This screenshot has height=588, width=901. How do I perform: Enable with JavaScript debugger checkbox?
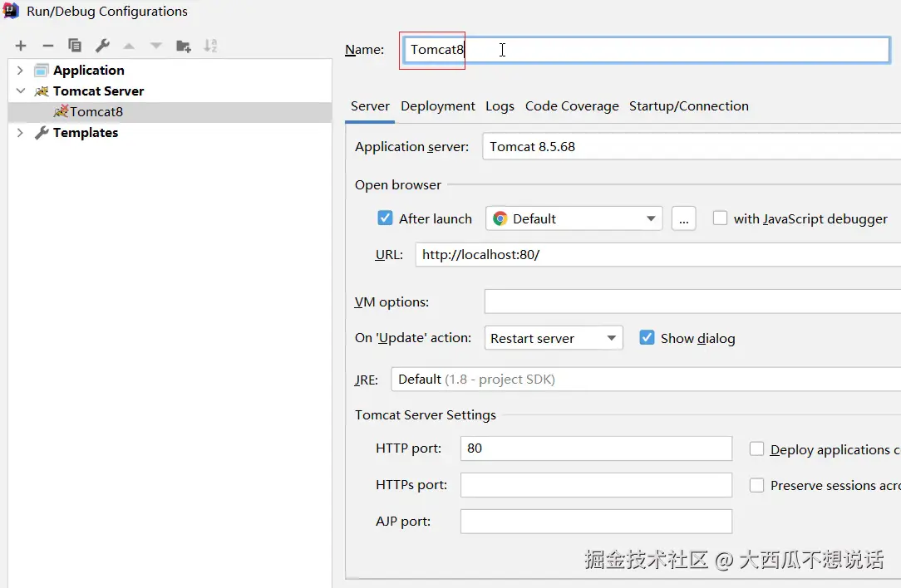point(720,218)
